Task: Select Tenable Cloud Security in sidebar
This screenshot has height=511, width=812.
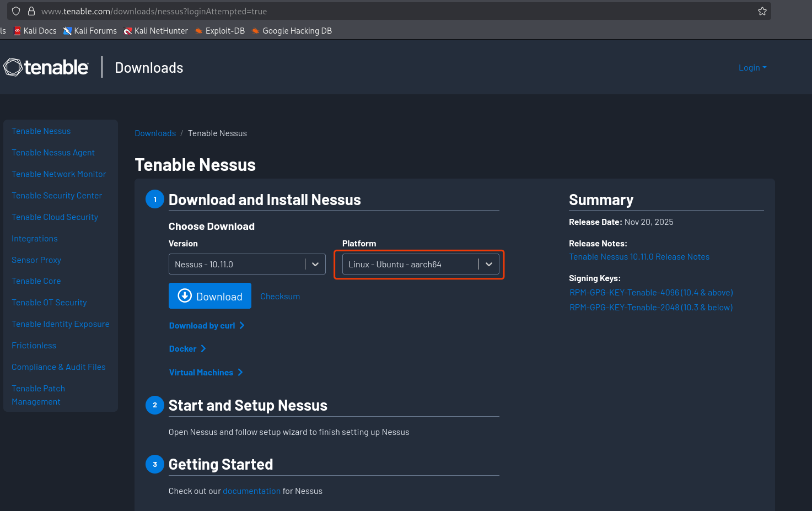Action: (55, 217)
